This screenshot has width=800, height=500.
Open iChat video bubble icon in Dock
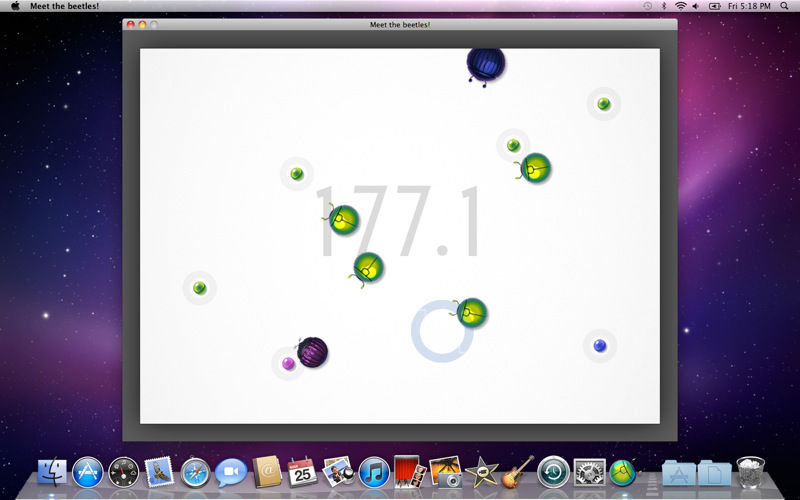coord(231,472)
